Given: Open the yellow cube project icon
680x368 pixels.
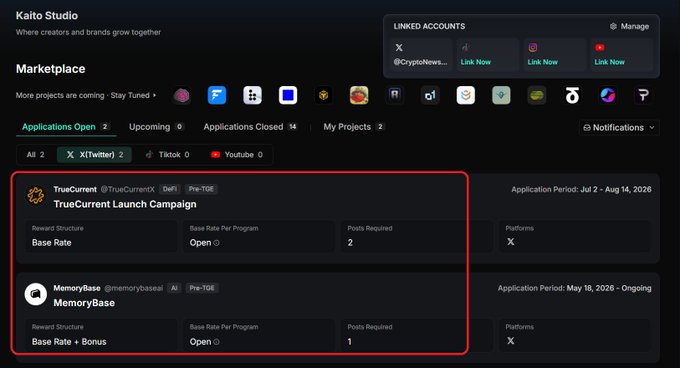Looking at the screenshot, I should pos(324,95).
